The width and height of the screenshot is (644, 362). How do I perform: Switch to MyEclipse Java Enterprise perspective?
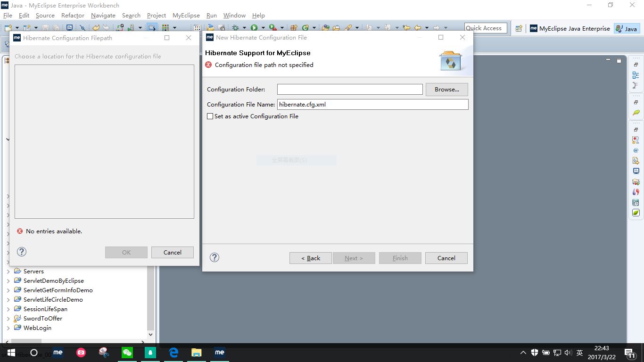[570, 28]
